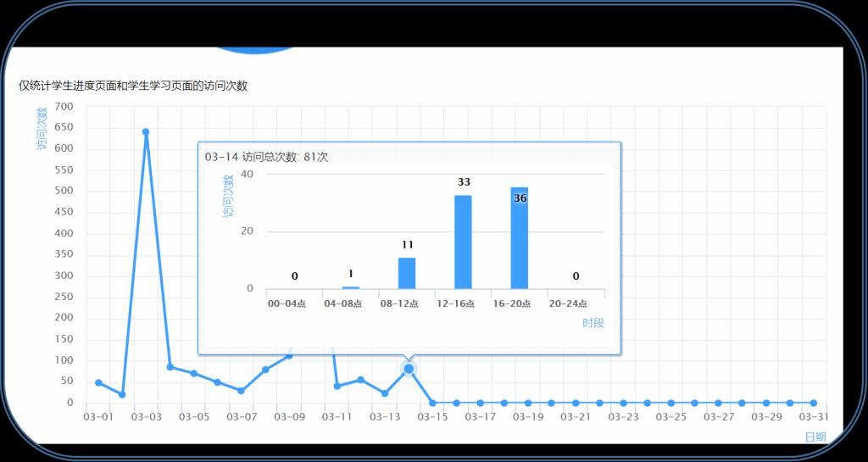
Task: Select the data point for 03-02
Action: [122, 394]
